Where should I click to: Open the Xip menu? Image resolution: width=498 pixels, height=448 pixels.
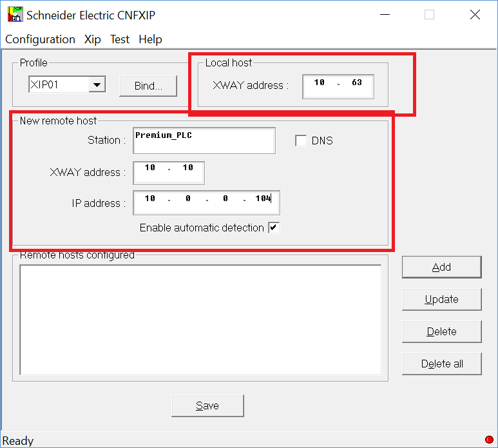point(92,39)
